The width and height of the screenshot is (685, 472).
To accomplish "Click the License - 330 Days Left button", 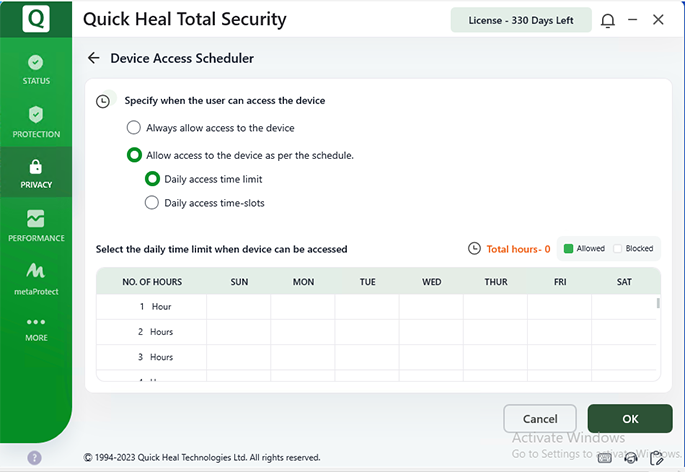I will (518, 20).
